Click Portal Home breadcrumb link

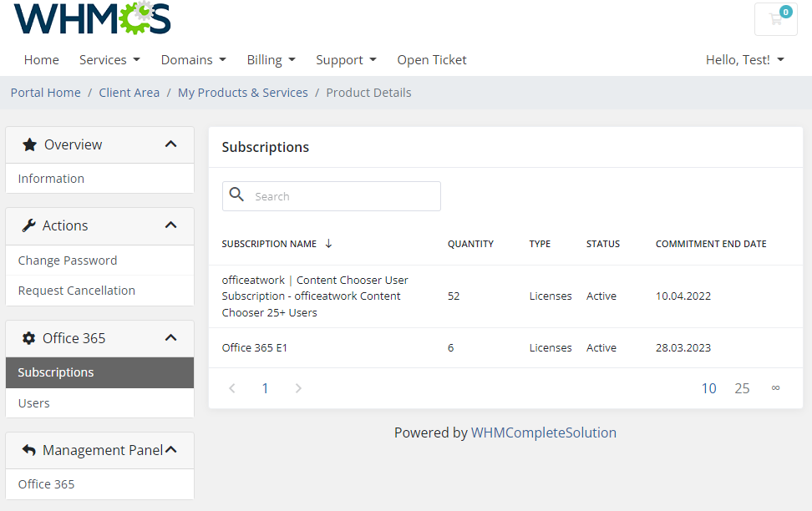point(46,93)
